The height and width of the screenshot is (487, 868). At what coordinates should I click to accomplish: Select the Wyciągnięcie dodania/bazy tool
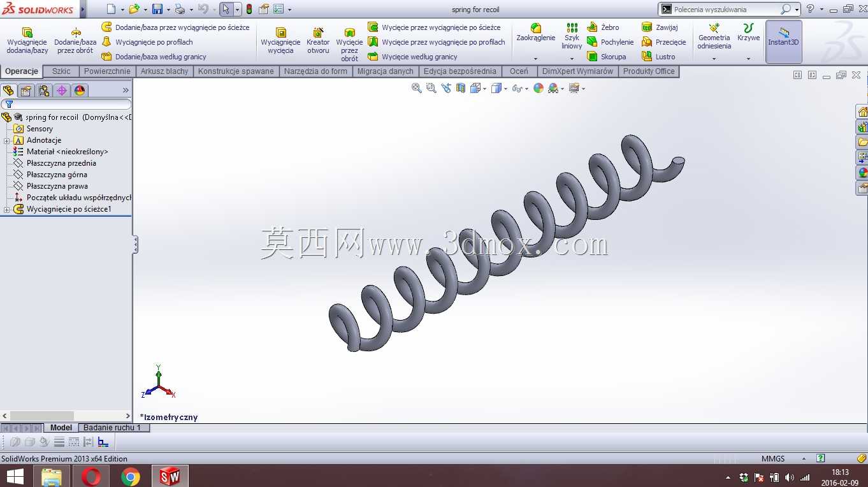(x=27, y=41)
